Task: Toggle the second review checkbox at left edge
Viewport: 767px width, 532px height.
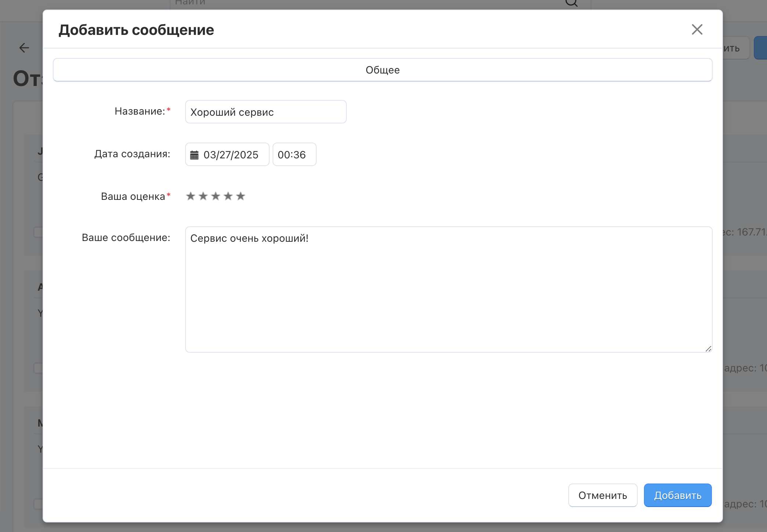Action: coord(38,368)
